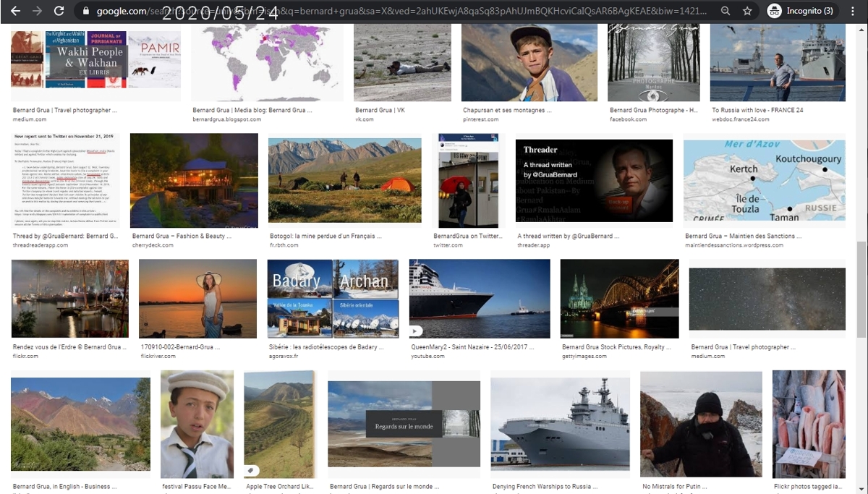Bookmark this page with star icon
This screenshot has height=494, width=868.
[x=749, y=12]
